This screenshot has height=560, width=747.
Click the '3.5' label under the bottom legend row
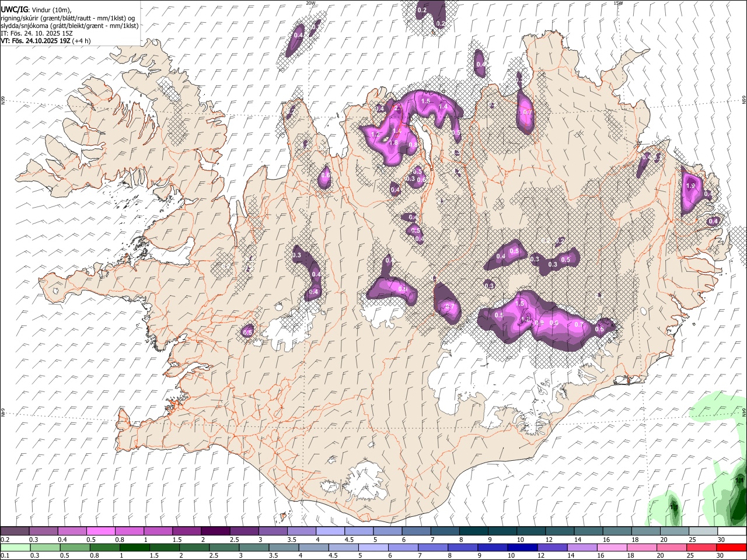click(x=273, y=555)
